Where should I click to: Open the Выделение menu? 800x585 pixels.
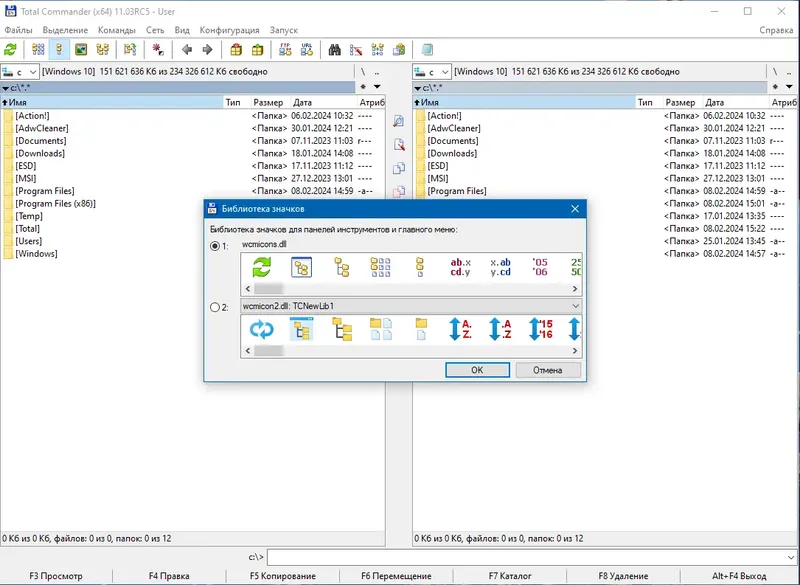point(65,30)
